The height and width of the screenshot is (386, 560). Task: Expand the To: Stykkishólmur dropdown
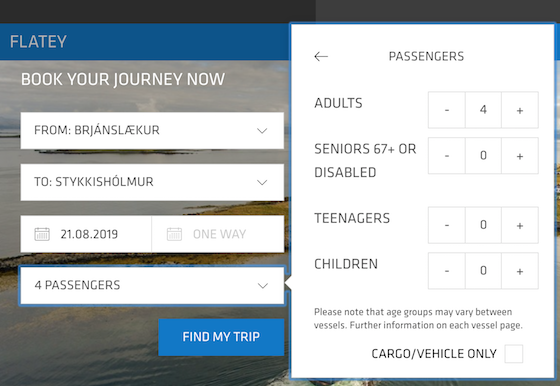(152, 182)
